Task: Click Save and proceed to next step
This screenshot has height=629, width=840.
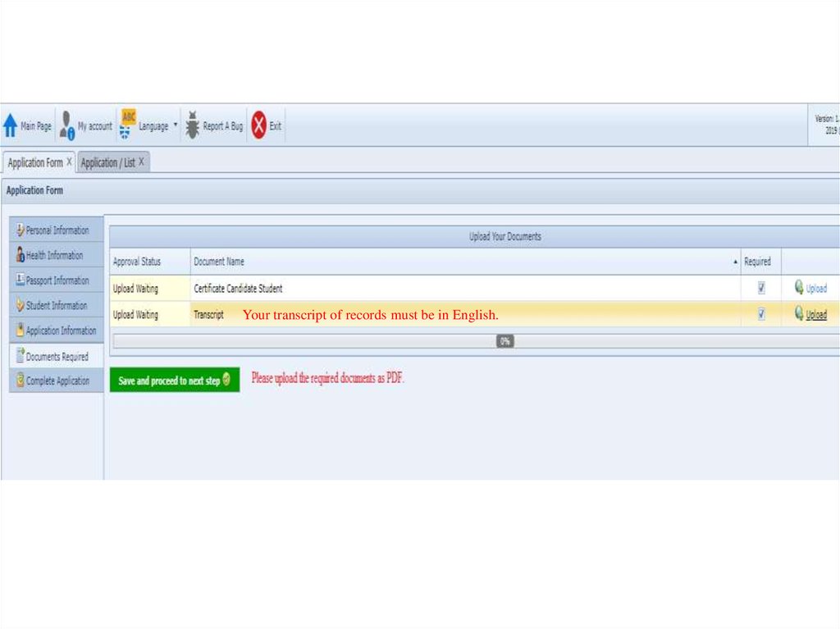Action: pyautogui.click(x=174, y=381)
